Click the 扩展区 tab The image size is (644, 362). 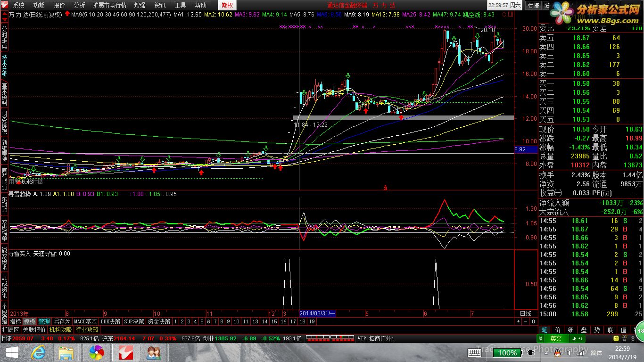coord(10,330)
